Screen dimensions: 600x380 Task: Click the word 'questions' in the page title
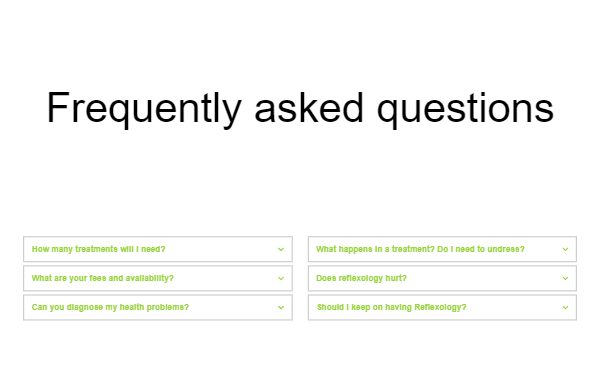coord(465,110)
